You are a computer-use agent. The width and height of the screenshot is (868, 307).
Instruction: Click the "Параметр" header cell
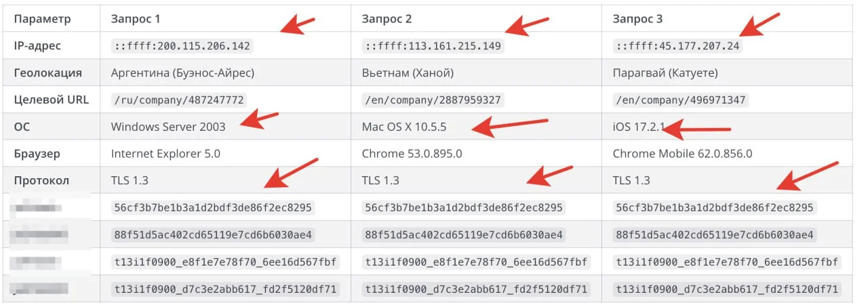42,19
